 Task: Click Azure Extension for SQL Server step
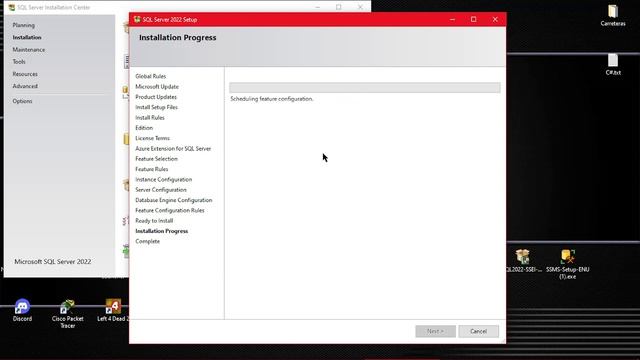point(173,149)
